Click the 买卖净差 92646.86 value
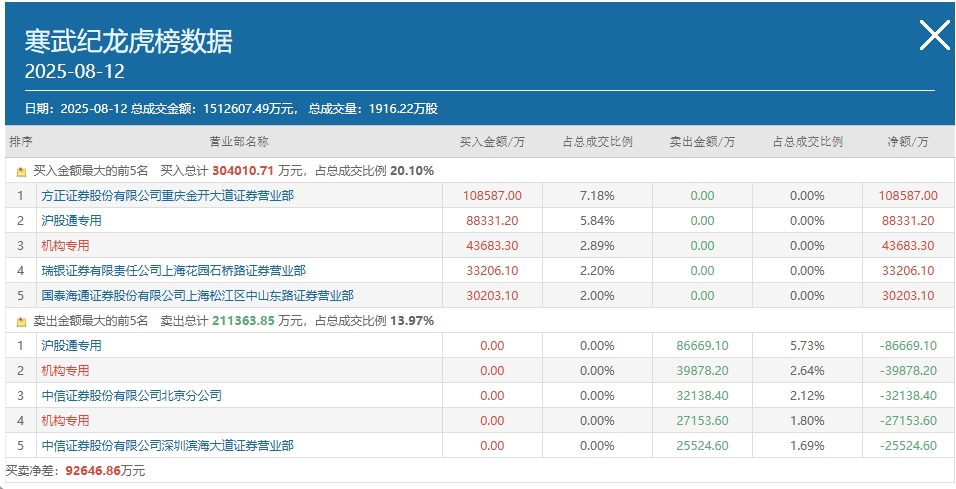 93,471
